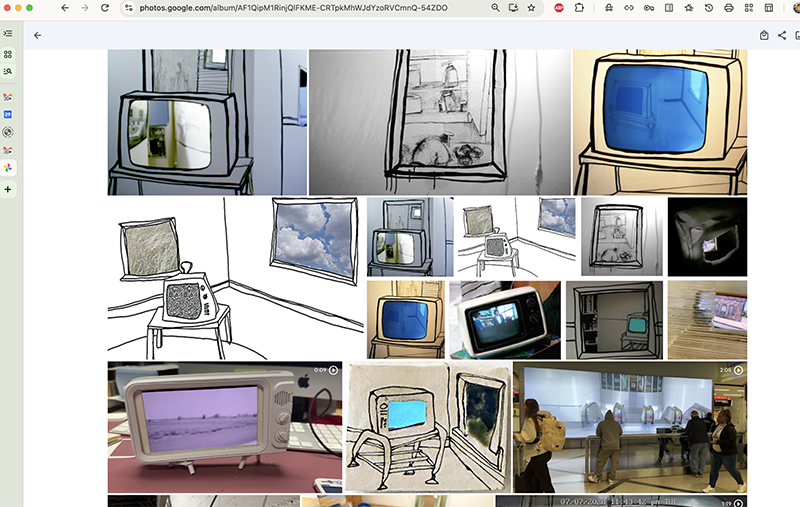
Task: Switch to the Calendar 29 tab
Action: click(x=8, y=114)
